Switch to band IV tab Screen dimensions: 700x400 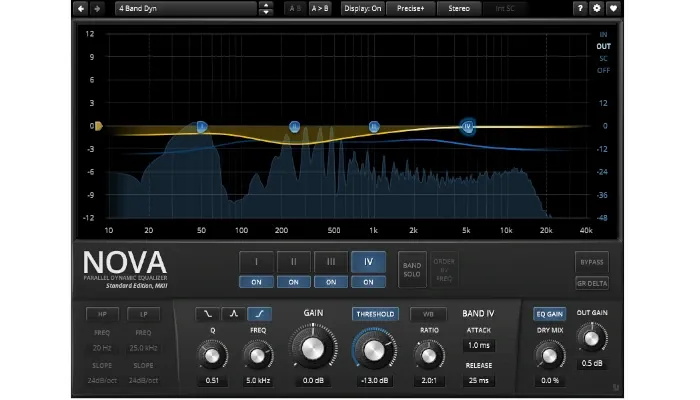pos(368,262)
